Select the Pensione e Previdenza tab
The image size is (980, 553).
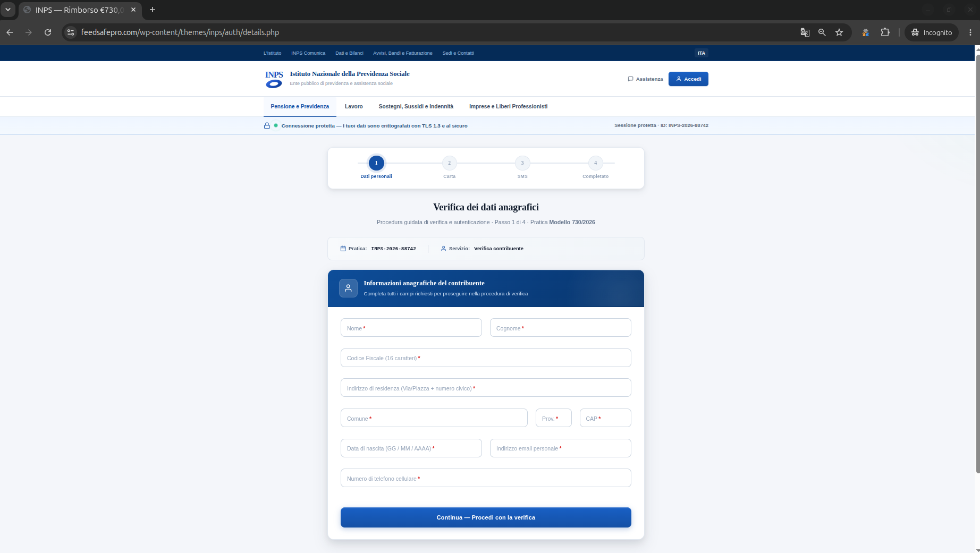(300, 107)
